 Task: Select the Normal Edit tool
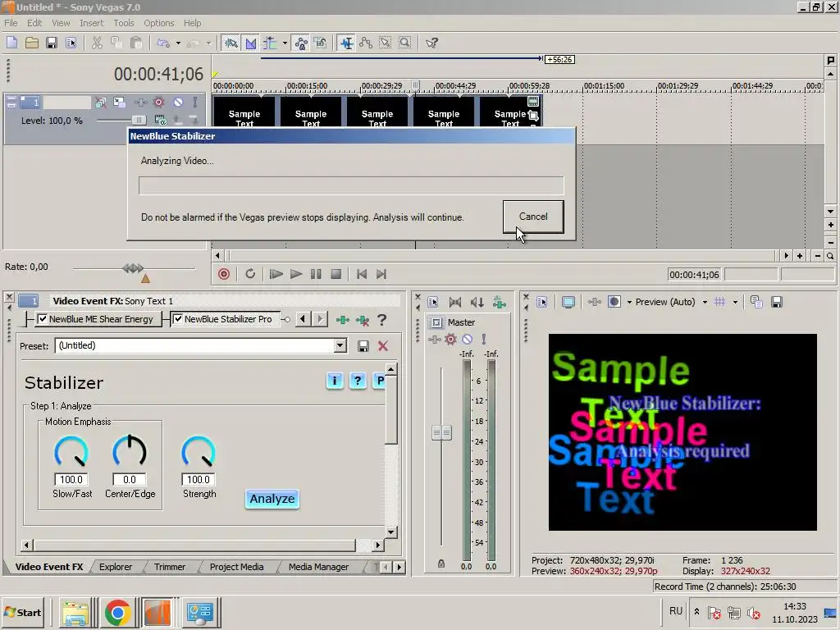tap(347, 43)
